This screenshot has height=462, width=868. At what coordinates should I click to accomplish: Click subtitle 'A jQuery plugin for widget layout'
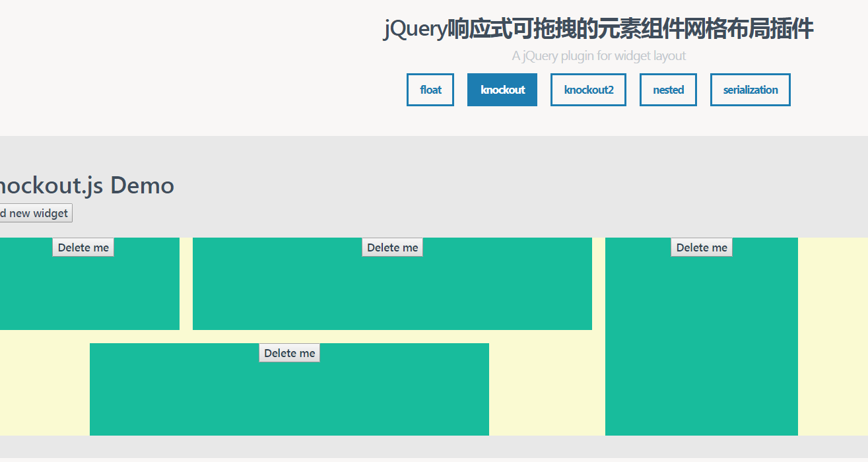pos(599,56)
